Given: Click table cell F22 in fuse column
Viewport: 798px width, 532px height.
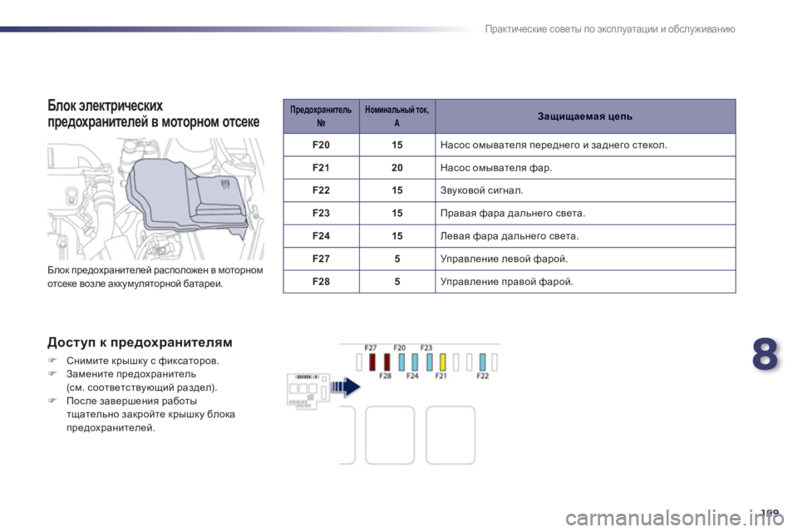Looking at the screenshot, I should tap(321, 190).
